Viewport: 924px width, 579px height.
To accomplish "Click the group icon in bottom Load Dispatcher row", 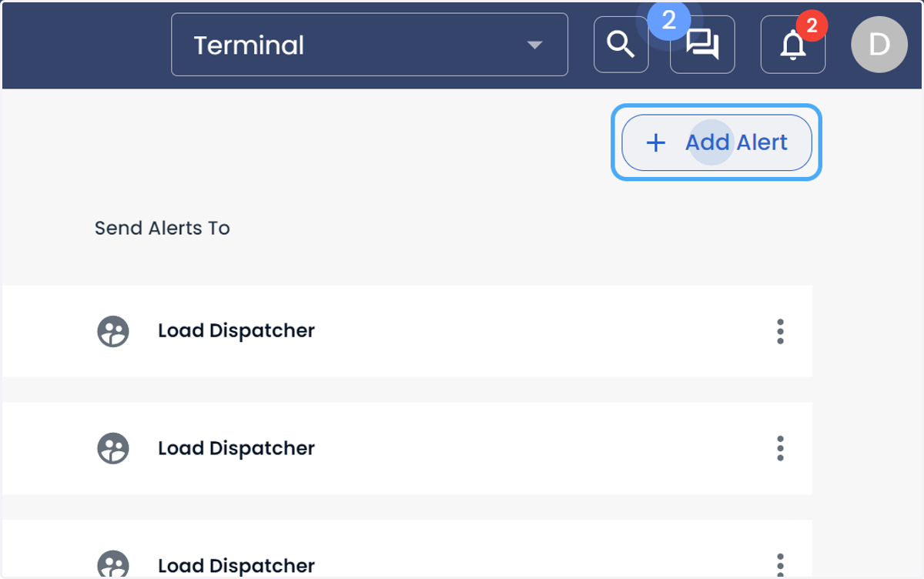I will (113, 564).
